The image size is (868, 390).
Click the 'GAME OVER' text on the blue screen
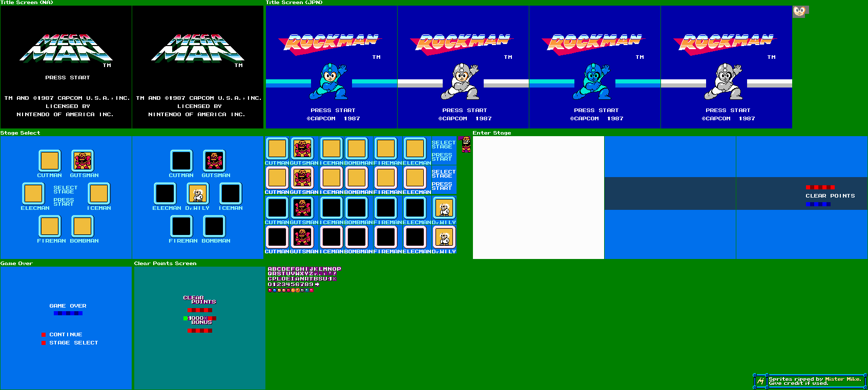68,306
